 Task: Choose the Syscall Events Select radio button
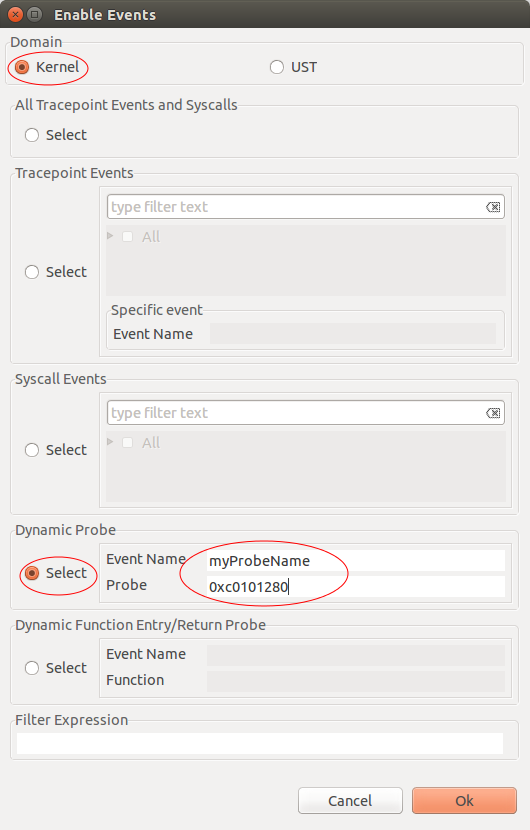click(32, 450)
